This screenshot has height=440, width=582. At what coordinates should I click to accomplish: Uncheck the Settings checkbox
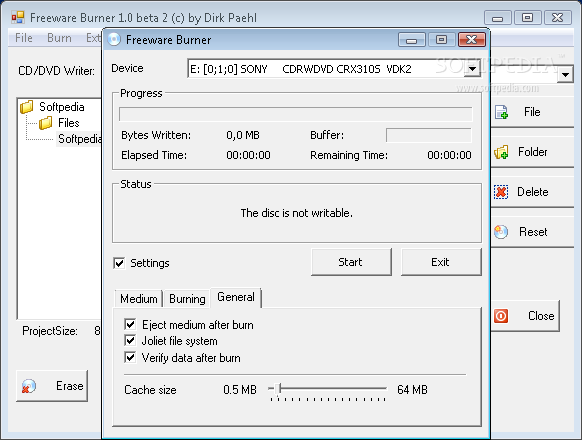pos(119,263)
